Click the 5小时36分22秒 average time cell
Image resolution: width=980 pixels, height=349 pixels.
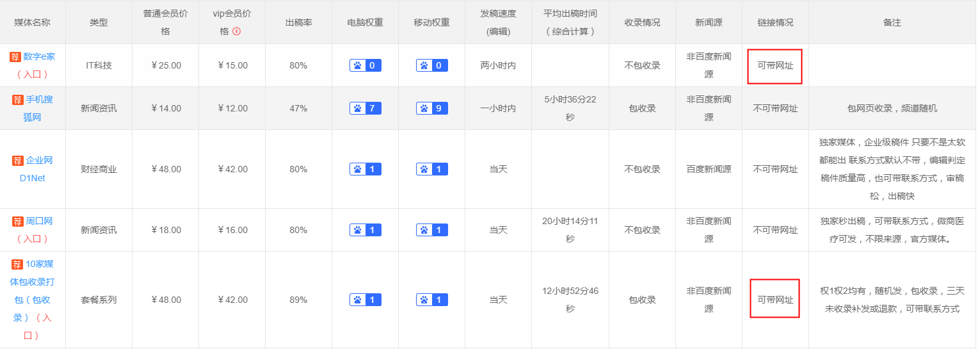tap(570, 108)
